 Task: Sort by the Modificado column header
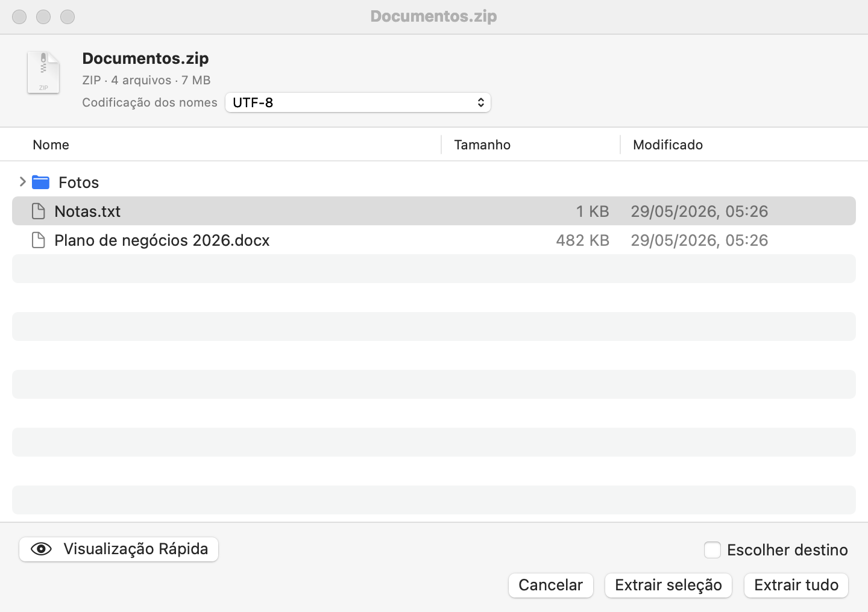[668, 145]
